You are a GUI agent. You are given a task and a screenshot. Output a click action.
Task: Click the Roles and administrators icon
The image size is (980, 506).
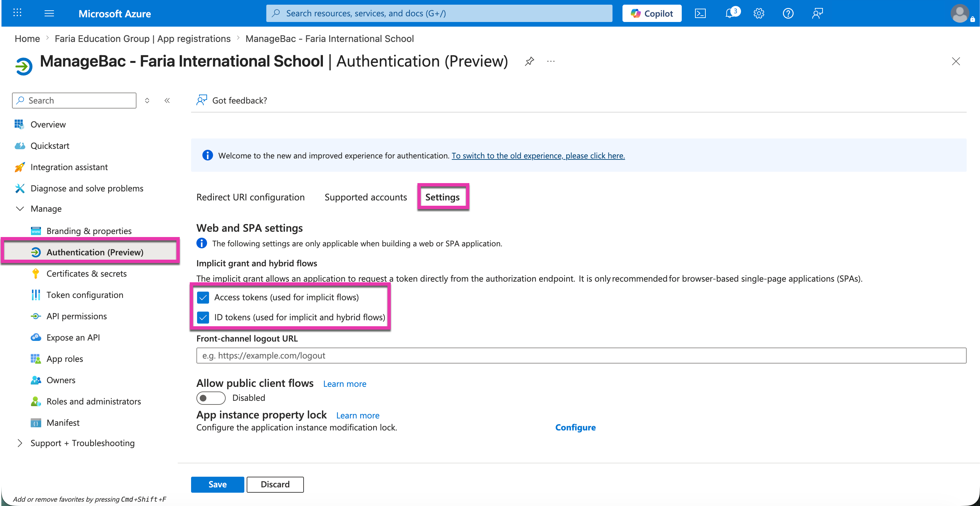pyautogui.click(x=36, y=401)
